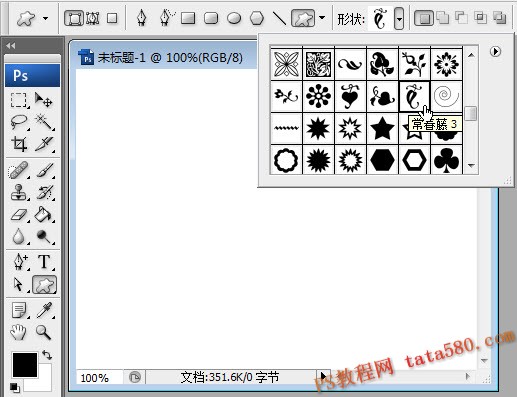This screenshot has height=397, width=517.
Task: Reset default foreground and background colors
Action: click(x=14, y=387)
